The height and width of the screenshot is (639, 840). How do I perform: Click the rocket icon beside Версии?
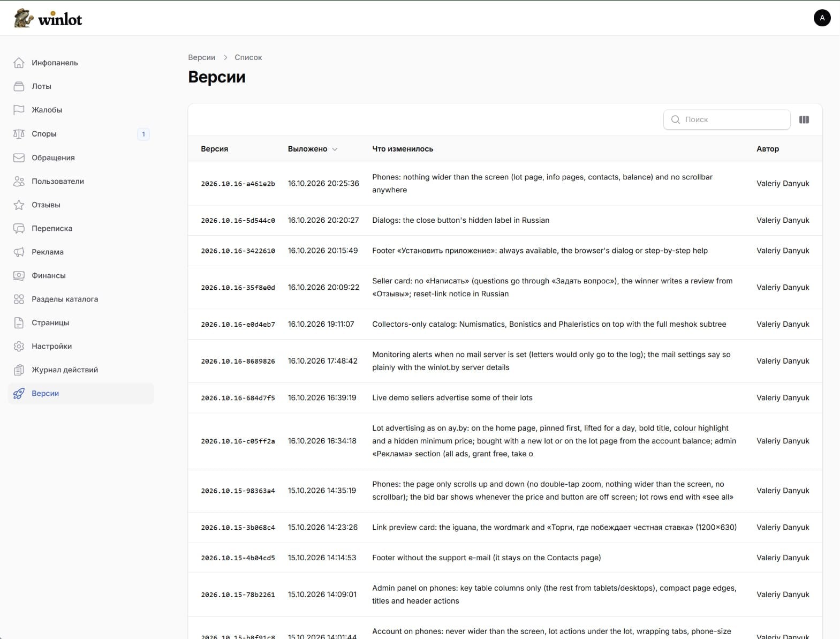pyautogui.click(x=19, y=393)
